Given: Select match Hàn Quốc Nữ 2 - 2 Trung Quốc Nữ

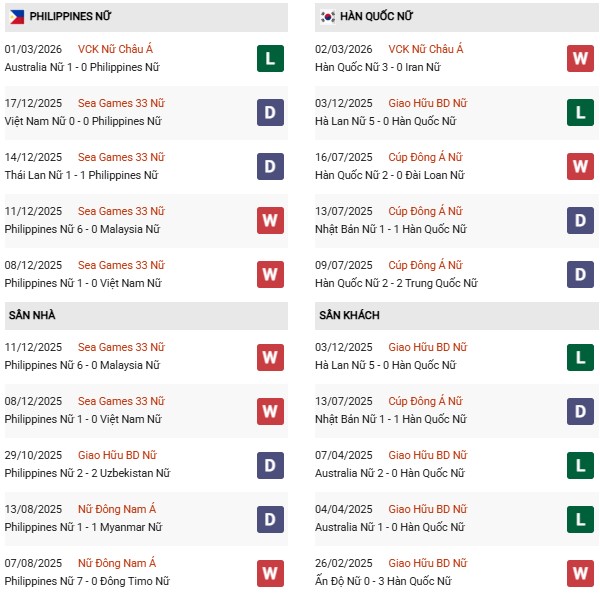Looking at the screenshot, I should coord(397,283).
